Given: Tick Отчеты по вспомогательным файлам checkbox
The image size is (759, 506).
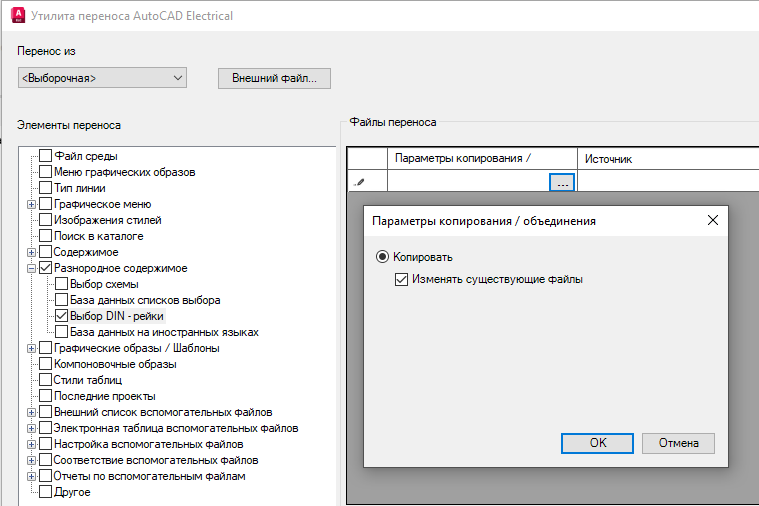Looking at the screenshot, I should coord(46,476).
